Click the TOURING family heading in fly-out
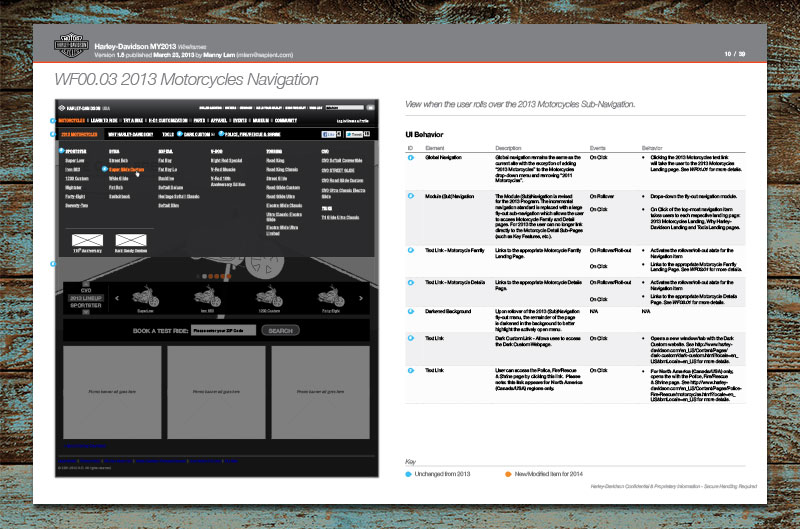Image resolution: width=800 pixels, height=529 pixels. [x=274, y=152]
